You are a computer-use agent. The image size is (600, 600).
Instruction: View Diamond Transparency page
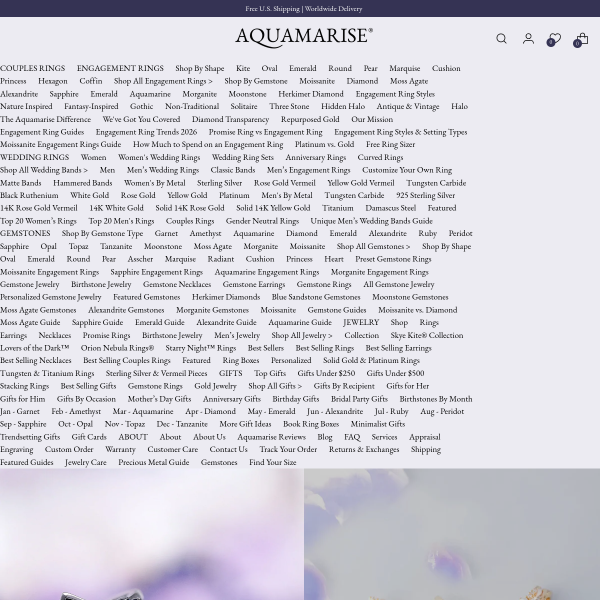tap(230, 119)
